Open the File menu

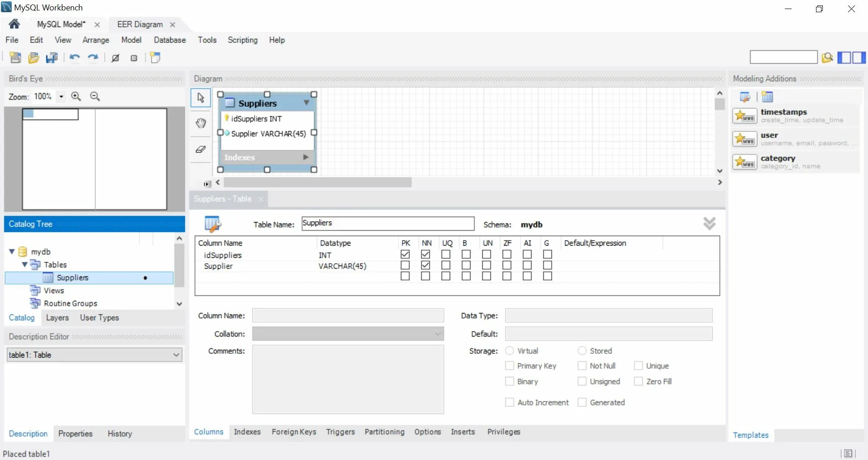(x=12, y=40)
